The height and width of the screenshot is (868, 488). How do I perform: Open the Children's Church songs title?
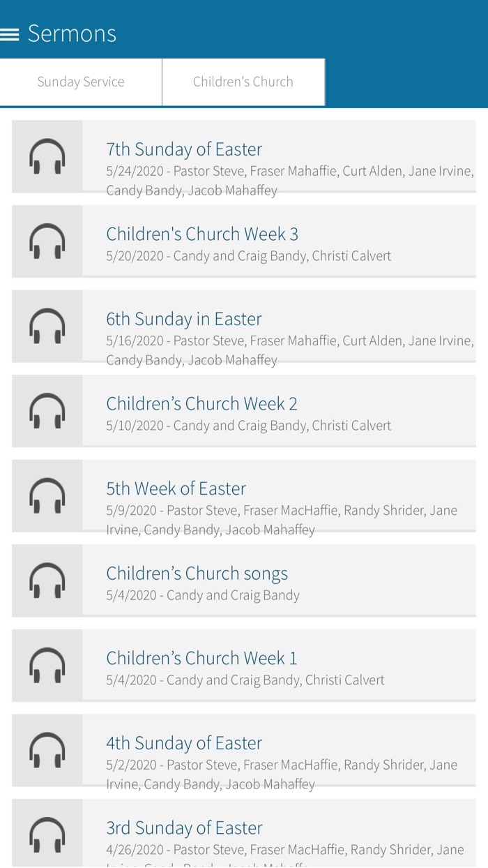(x=197, y=574)
